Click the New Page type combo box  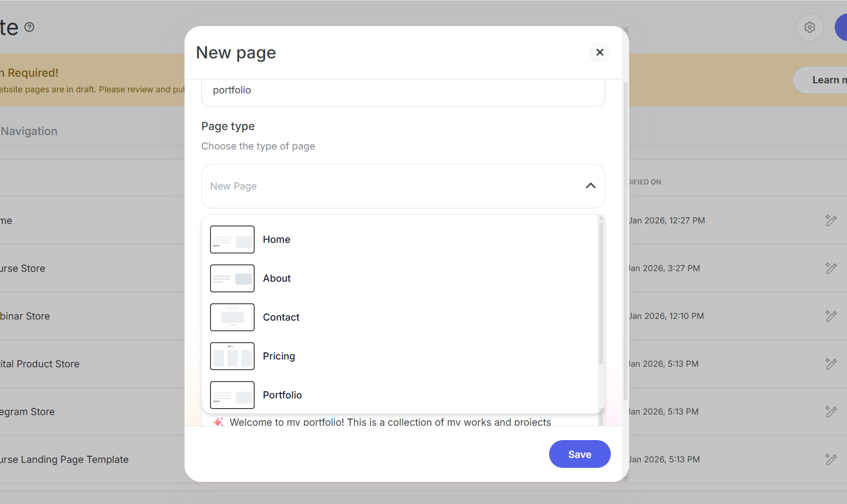(389, 186)
